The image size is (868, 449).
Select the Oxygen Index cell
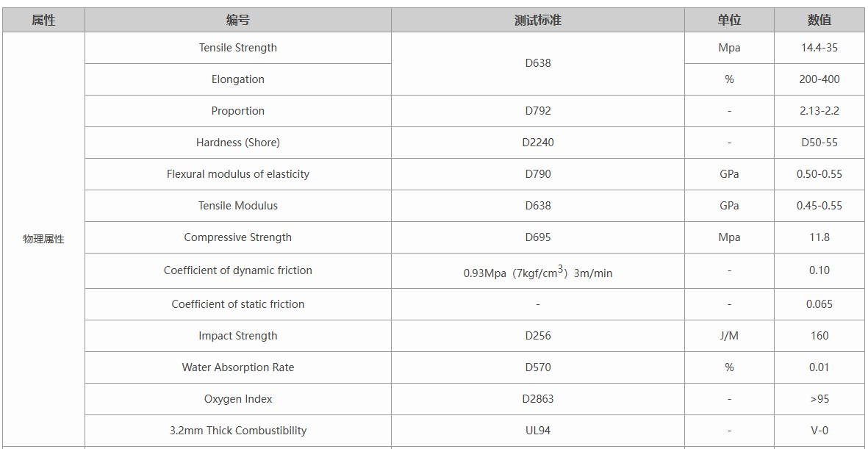point(237,399)
